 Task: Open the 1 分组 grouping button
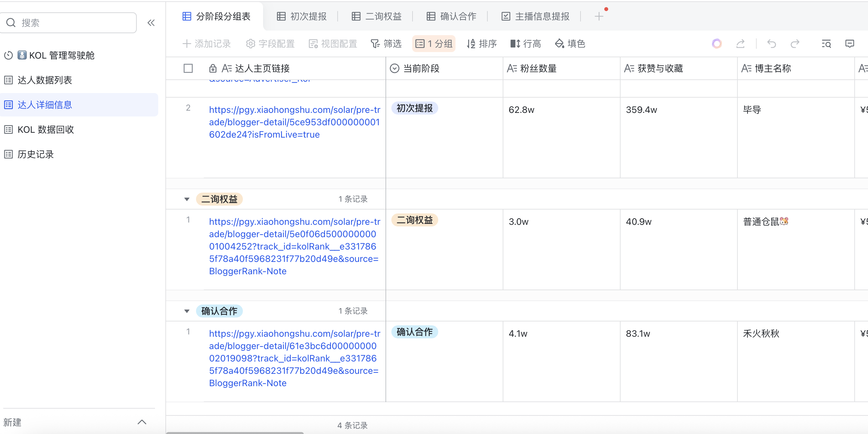pyautogui.click(x=434, y=44)
